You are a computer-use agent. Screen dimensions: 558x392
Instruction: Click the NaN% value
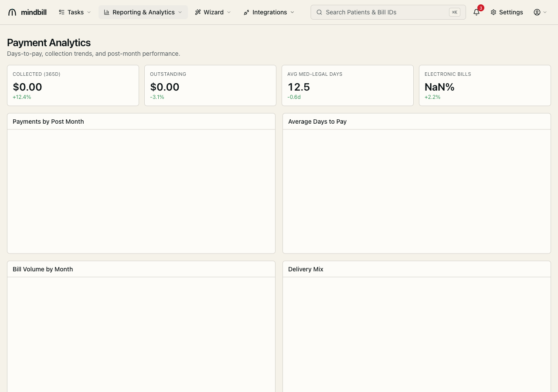[439, 87]
